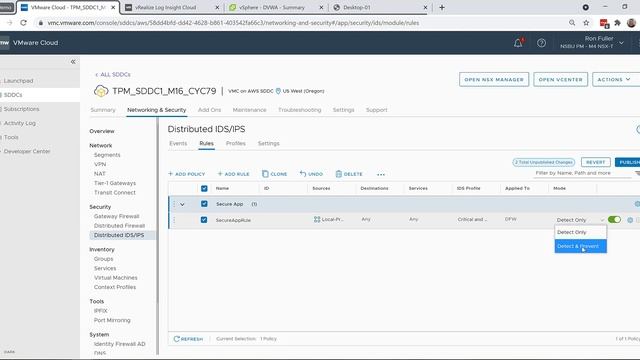The width and height of the screenshot is (640, 360).
Task: Publish the pending changes
Action: coord(628,162)
